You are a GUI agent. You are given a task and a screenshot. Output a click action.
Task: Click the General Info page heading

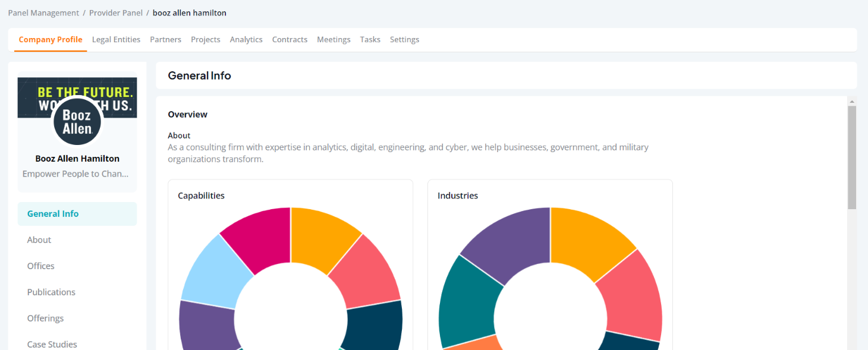click(199, 75)
